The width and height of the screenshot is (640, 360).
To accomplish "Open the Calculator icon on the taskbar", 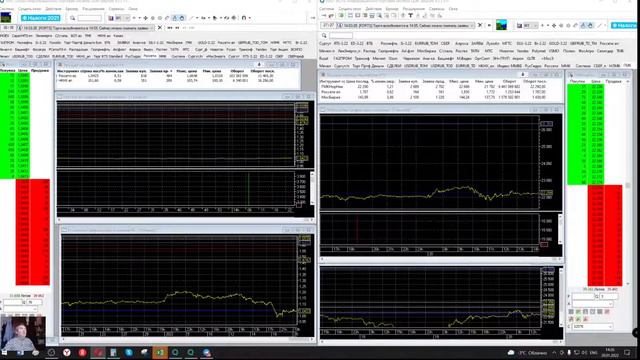I will tap(113, 353).
